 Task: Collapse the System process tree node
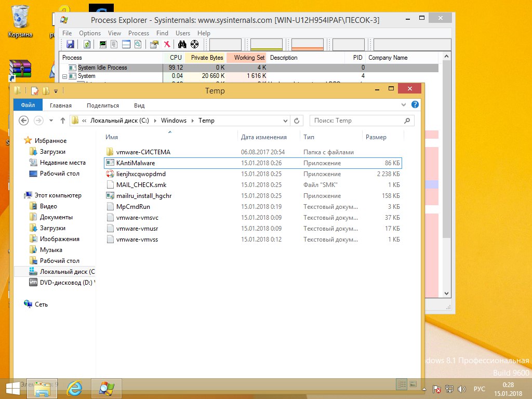[x=64, y=77]
